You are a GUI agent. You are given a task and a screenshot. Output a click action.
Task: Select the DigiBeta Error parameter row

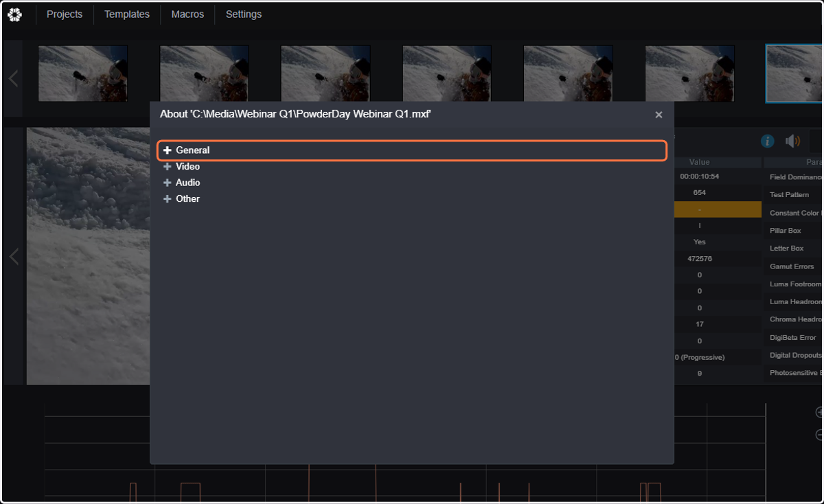[794, 338]
